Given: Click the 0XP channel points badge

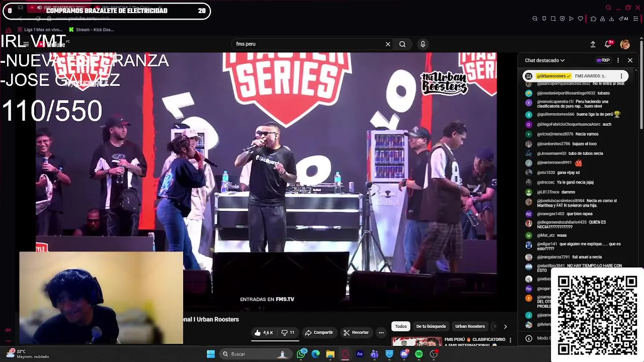Looking at the screenshot, I should click(603, 60).
